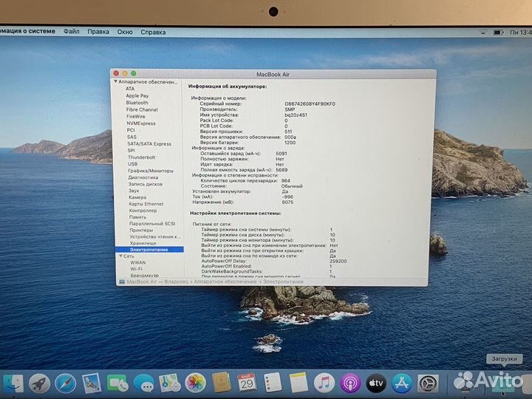The width and height of the screenshot is (532, 399).
Task: Open Notes yellow pad in Dock
Action: [299, 383]
